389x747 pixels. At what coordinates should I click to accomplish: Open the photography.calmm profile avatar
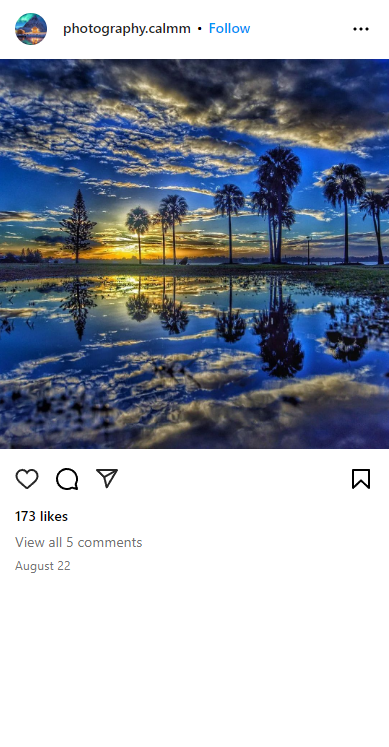31,29
